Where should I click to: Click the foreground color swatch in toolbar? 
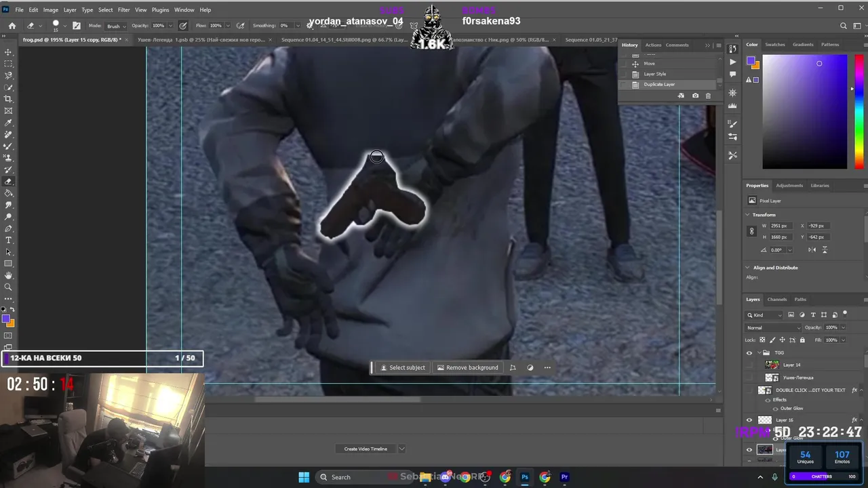[x=5, y=319]
